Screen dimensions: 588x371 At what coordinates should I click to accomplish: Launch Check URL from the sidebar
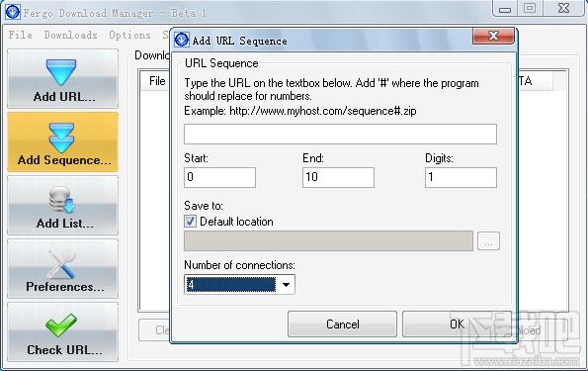pyautogui.click(x=62, y=332)
